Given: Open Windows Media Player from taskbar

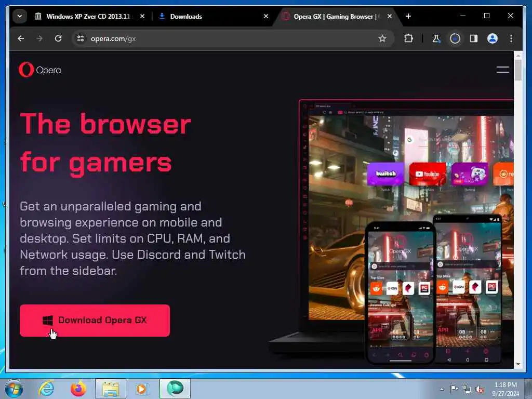Looking at the screenshot, I should (x=141, y=389).
